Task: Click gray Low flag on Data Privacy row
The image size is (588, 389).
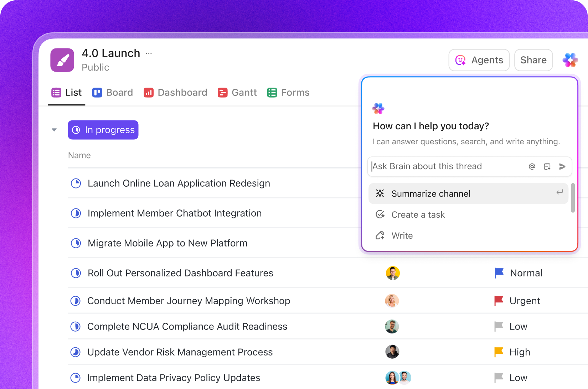Action: (x=499, y=378)
